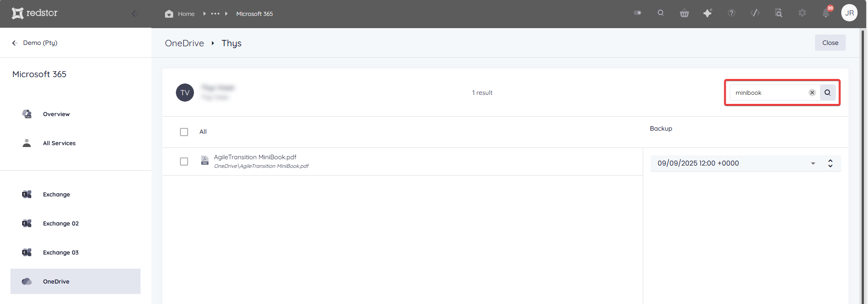Click the back arrow beside Demo (Pty)

15,43
